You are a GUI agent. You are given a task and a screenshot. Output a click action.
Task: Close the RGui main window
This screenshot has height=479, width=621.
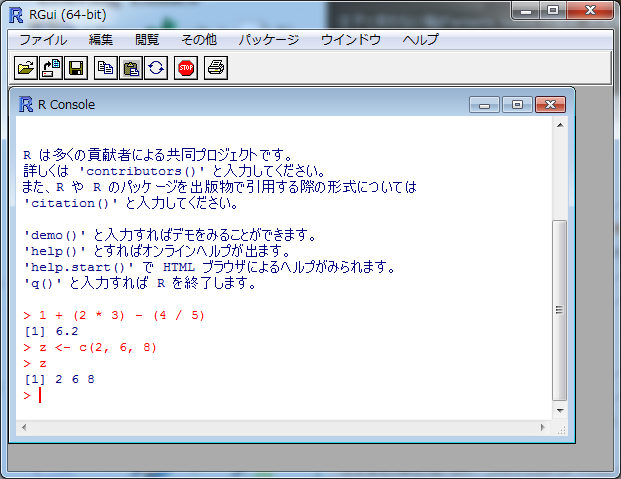(591, 11)
